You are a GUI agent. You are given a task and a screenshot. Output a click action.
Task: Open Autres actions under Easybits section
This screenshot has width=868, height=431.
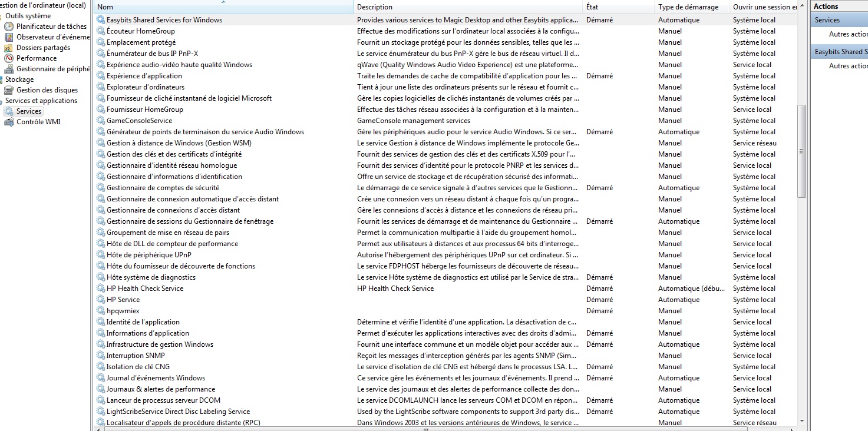tap(848, 66)
